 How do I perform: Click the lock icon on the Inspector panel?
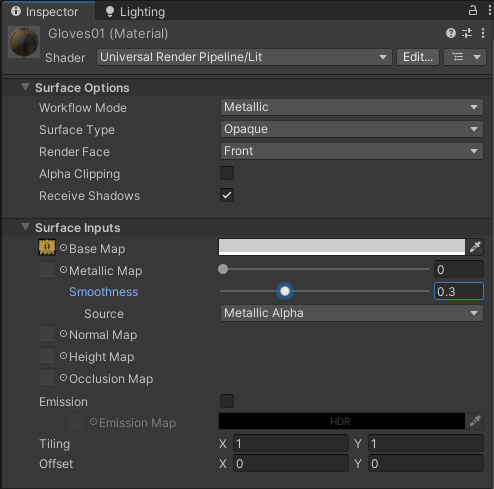(473, 10)
